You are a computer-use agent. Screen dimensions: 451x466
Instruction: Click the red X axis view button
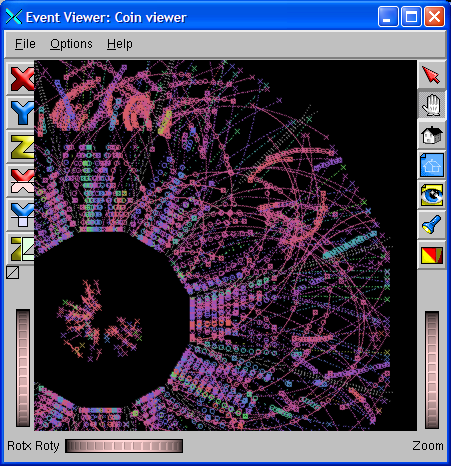tap(21, 79)
